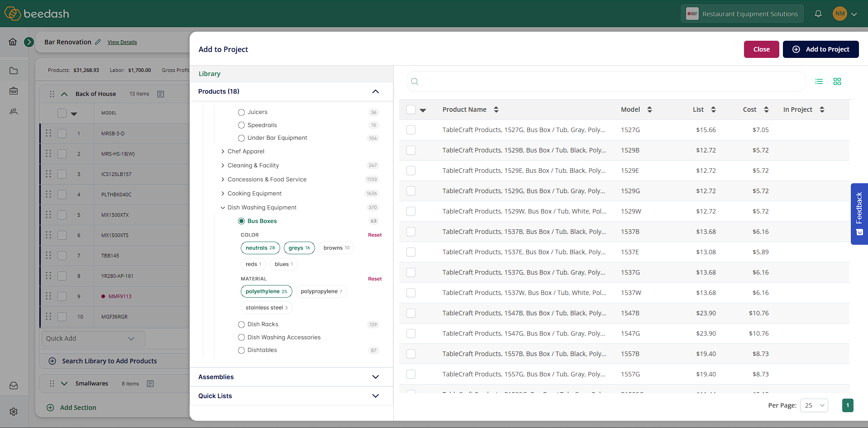Open the folder icon in left sidebar
This screenshot has width=868, height=428.
pos(14,71)
